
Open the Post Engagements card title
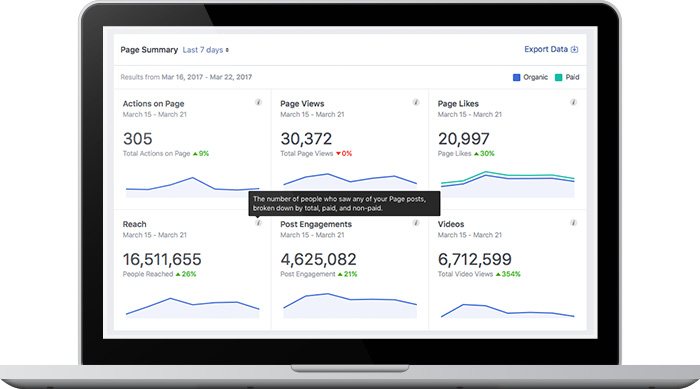click(x=316, y=224)
